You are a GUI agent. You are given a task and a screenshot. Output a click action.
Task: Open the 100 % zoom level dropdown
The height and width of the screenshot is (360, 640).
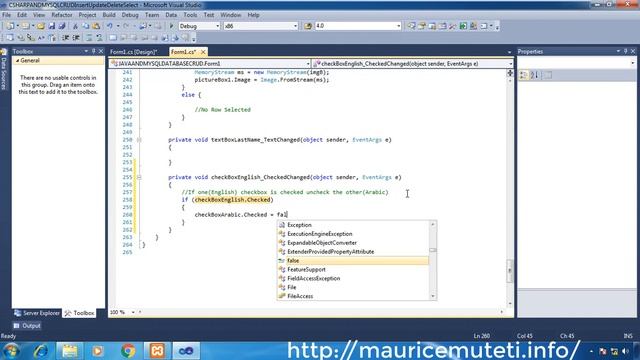[x=133, y=312]
